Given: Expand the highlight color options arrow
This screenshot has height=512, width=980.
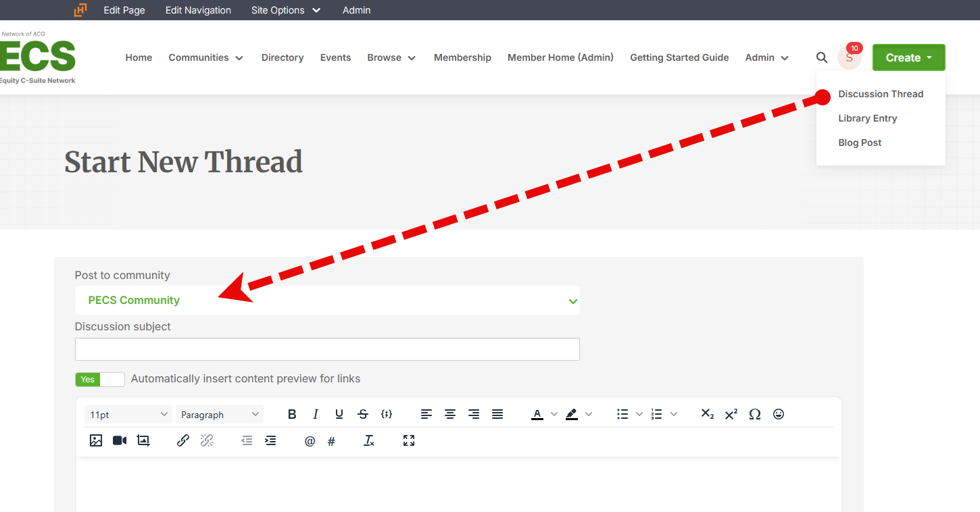Looking at the screenshot, I should (x=589, y=414).
